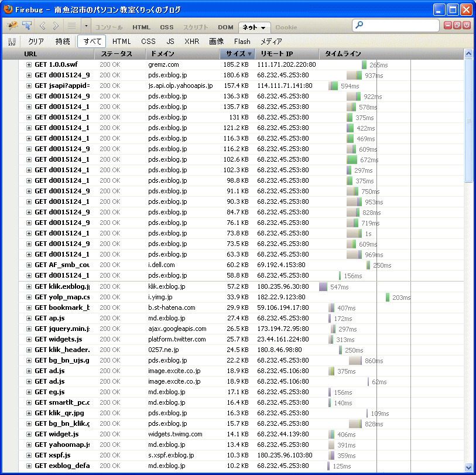Viewport: 476px width, 475px height.
Task: Go forward with the right arrow
Action: pyautogui.click(x=56, y=26)
